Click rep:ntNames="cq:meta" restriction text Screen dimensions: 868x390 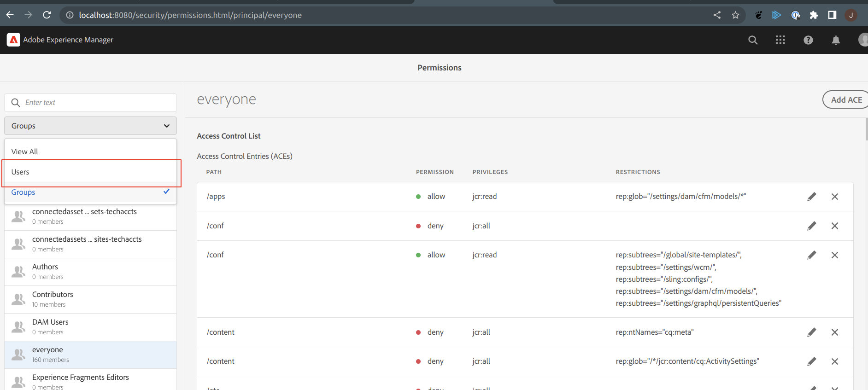654,332
